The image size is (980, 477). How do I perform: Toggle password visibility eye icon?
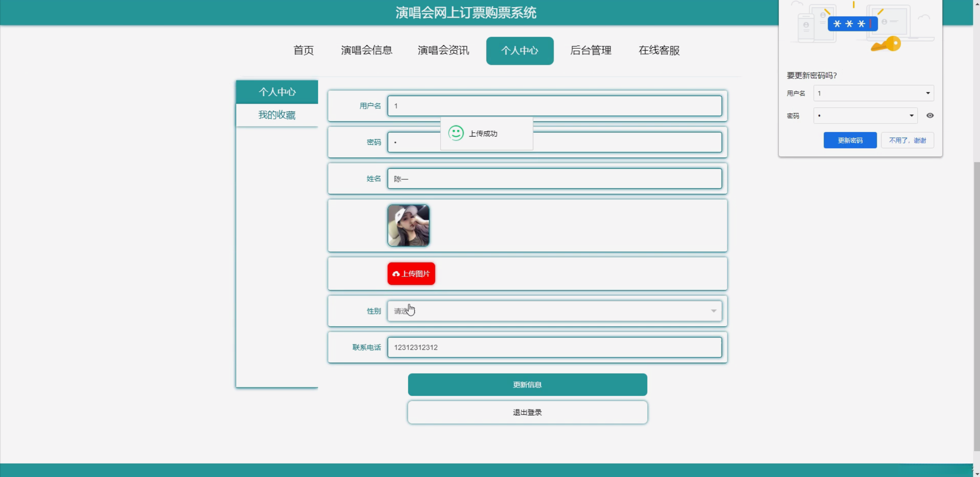pyautogui.click(x=929, y=115)
